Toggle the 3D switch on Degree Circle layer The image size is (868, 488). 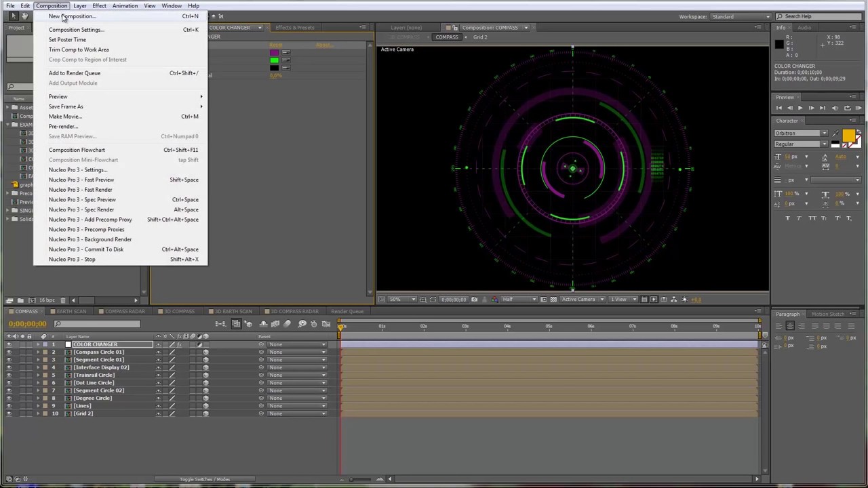[205, 399]
